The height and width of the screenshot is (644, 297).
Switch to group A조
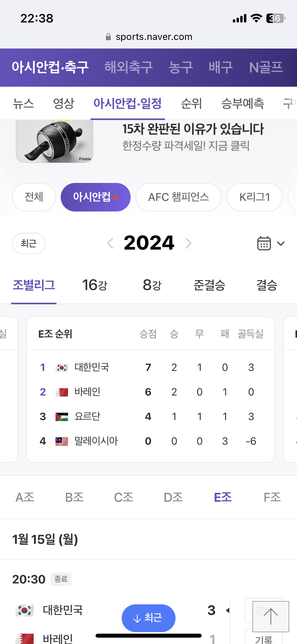tap(25, 497)
